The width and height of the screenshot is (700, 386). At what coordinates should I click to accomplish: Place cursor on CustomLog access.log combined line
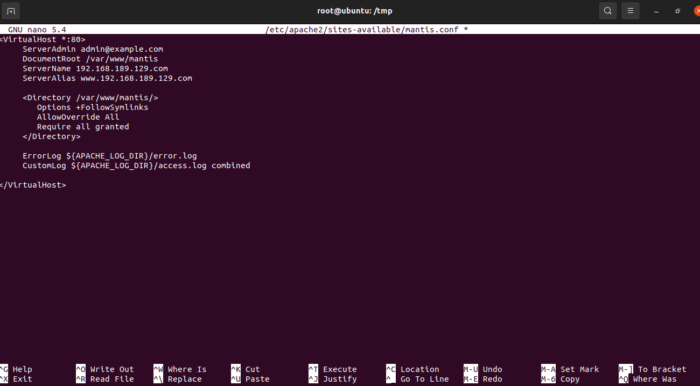[x=137, y=166]
